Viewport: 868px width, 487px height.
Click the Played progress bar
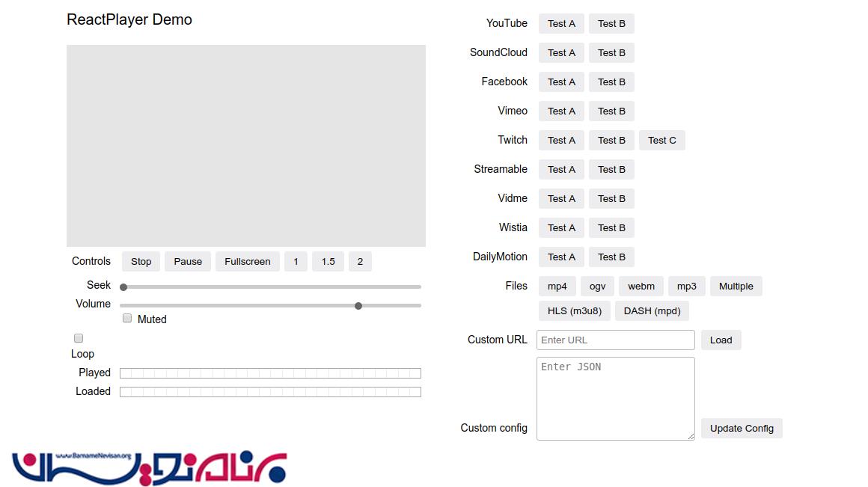[270, 373]
